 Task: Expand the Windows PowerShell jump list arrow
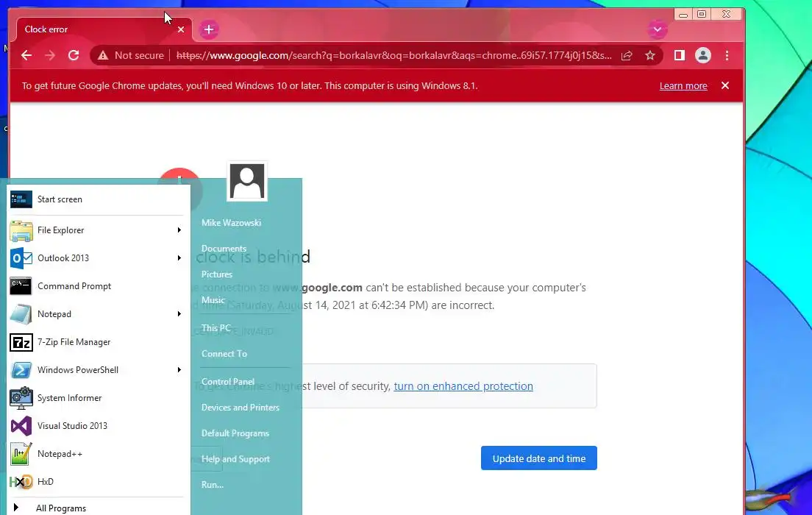click(x=179, y=370)
